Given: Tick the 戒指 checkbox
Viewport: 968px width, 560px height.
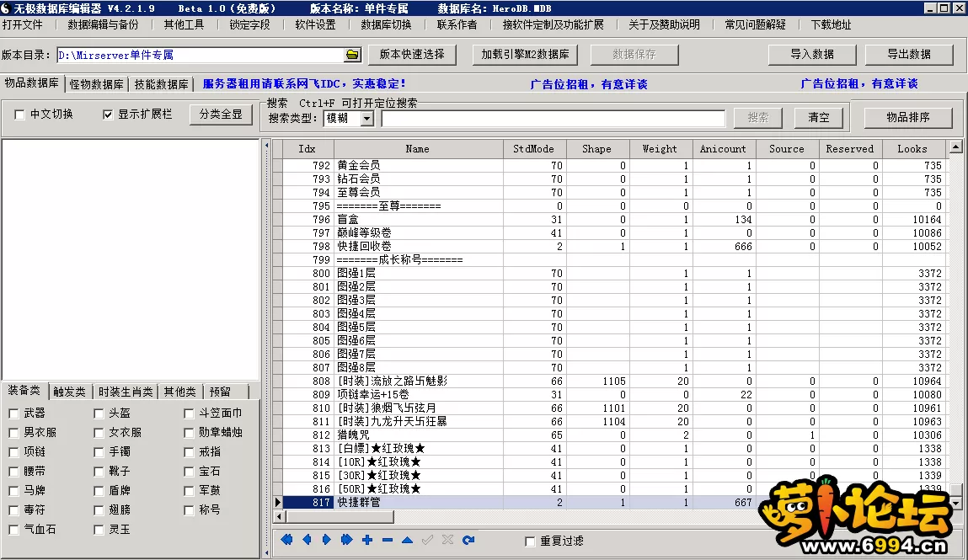Looking at the screenshot, I should (x=189, y=452).
